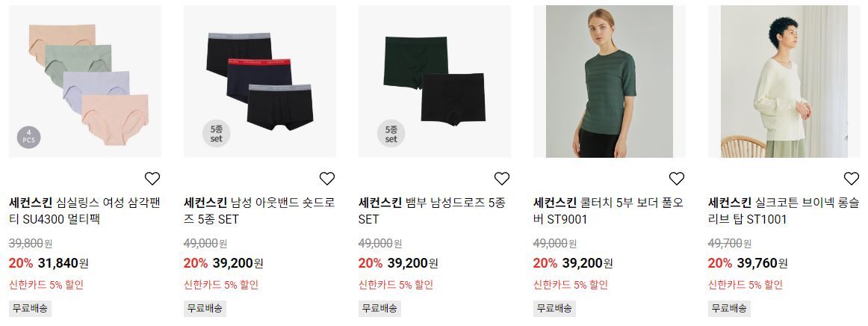Open 쿨터치 5부 보더 풀오버 ST9001 title

[x=608, y=212]
